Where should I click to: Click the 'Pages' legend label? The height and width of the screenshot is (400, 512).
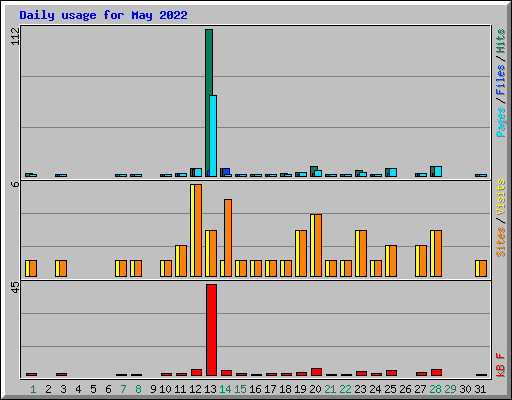click(x=501, y=122)
